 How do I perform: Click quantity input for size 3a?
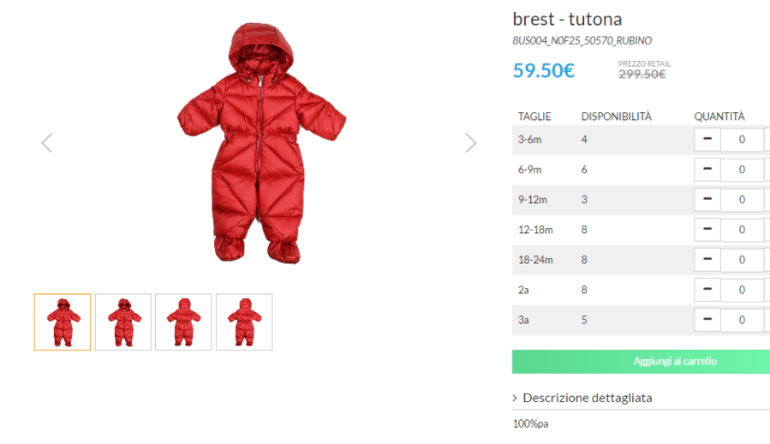pyautogui.click(x=742, y=320)
